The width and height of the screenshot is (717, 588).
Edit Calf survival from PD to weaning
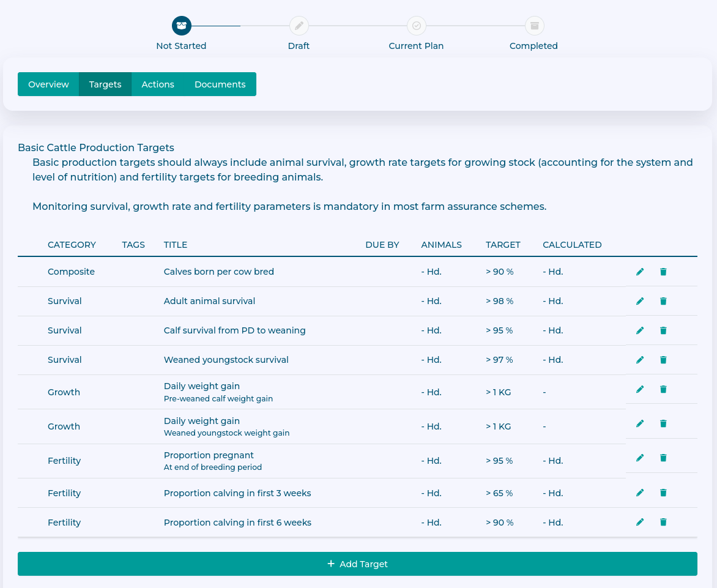click(x=640, y=330)
